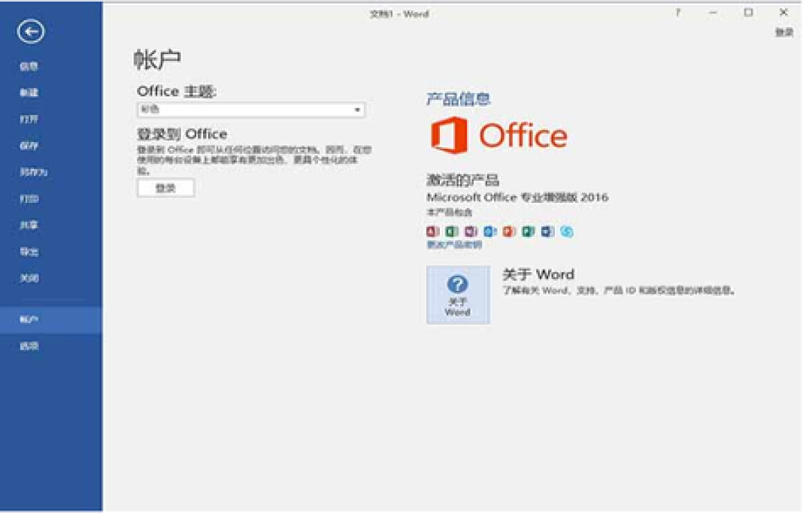Click the 登录 link at top right
The image size is (812, 514).
tap(784, 32)
